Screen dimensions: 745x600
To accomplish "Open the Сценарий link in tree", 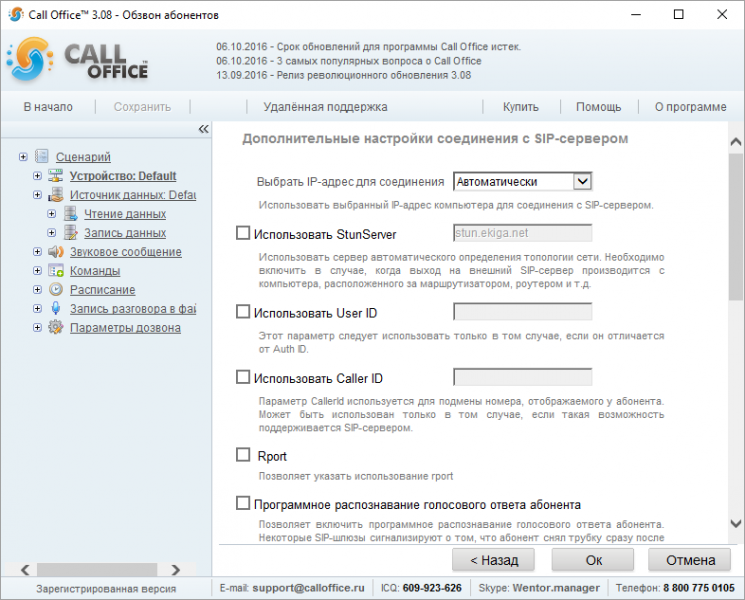I will click(x=83, y=157).
